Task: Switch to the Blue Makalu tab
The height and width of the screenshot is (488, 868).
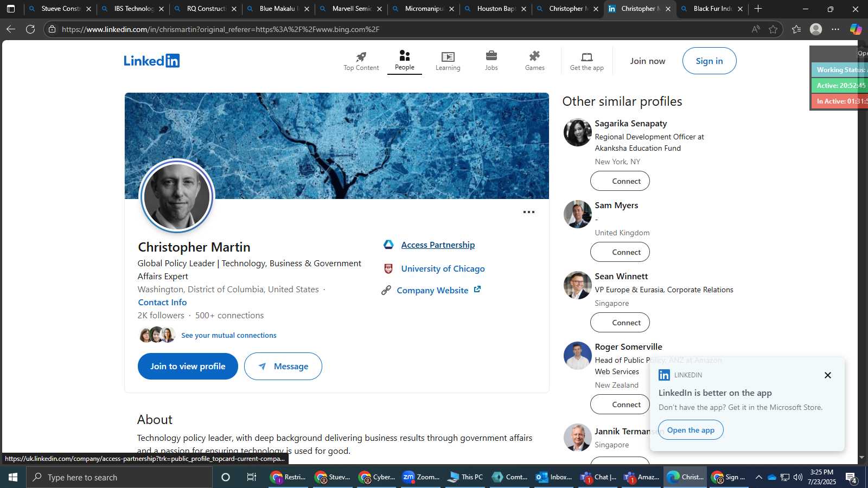Action: 278,9
